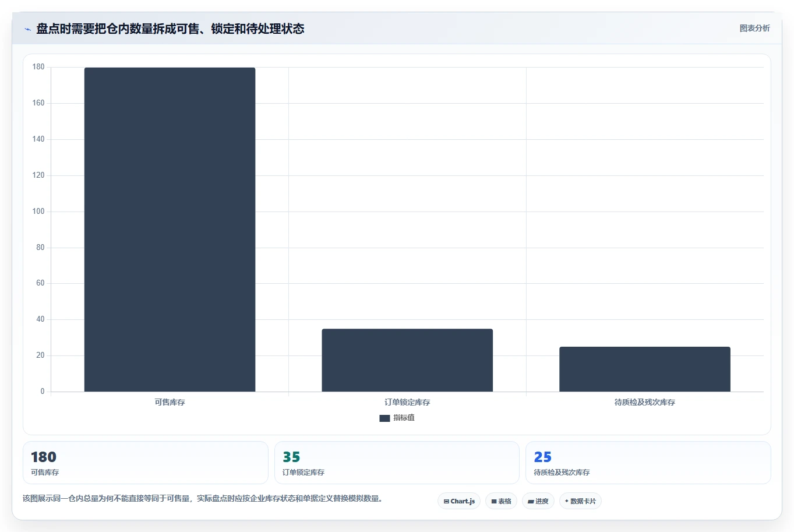Click the 图表分析 label in the header

(x=754, y=28)
